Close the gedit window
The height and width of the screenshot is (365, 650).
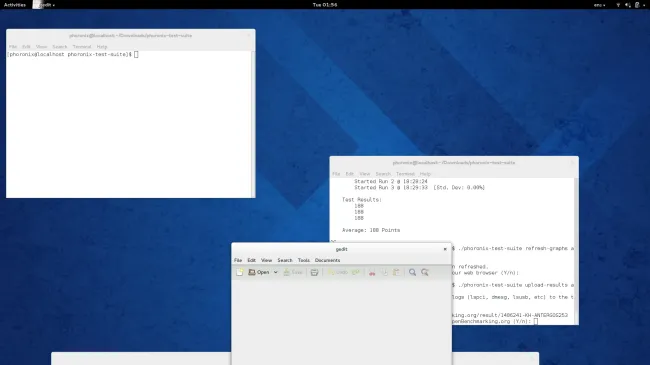[445, 249]
